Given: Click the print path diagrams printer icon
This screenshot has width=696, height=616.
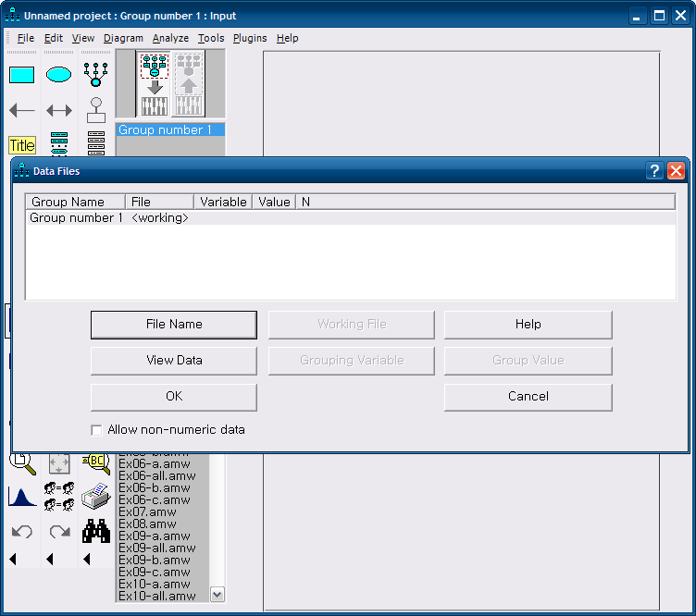Looking at the screenshot, I should [96, 497].
